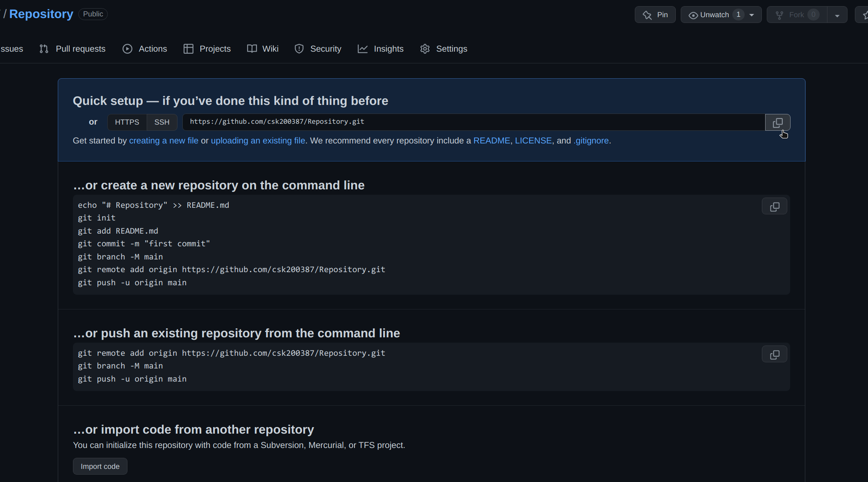This screenshot has width=868, height=482.
Task: Click the echo "# Repository" >> README.md line
Action: (154, 205)
